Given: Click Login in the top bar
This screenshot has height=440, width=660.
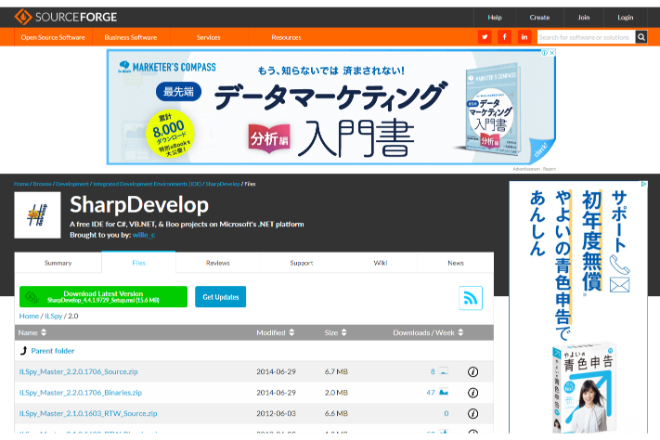Looking at the screenshot, I should (625, 17).
